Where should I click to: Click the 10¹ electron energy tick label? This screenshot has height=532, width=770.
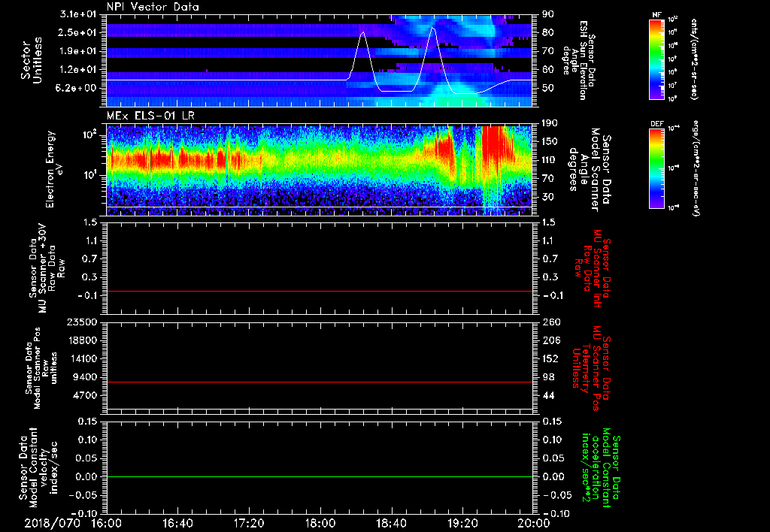point(90,175)
